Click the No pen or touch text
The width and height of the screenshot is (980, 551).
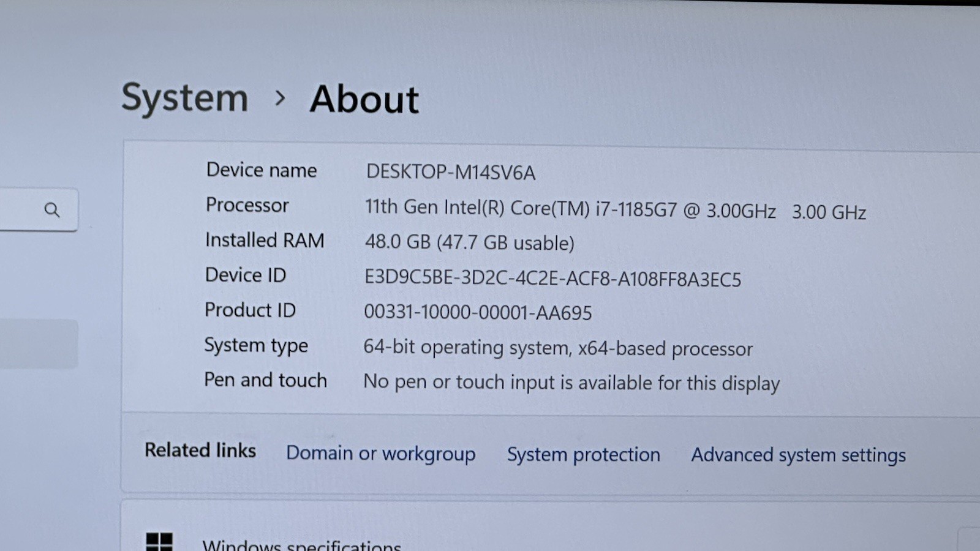pyautogui.click(x=571, y=383)
